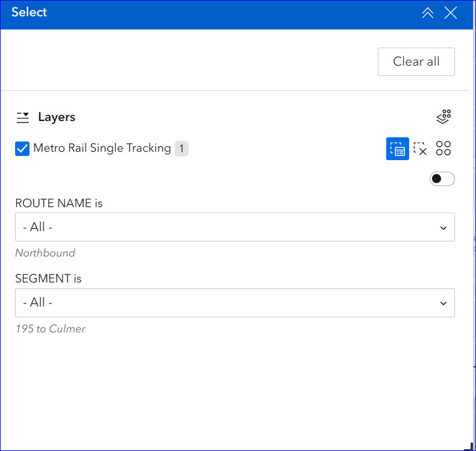Collapse the Select panel with double chevron
The width and height of the screenshot is (476, 451).
[x=427, y=13]
